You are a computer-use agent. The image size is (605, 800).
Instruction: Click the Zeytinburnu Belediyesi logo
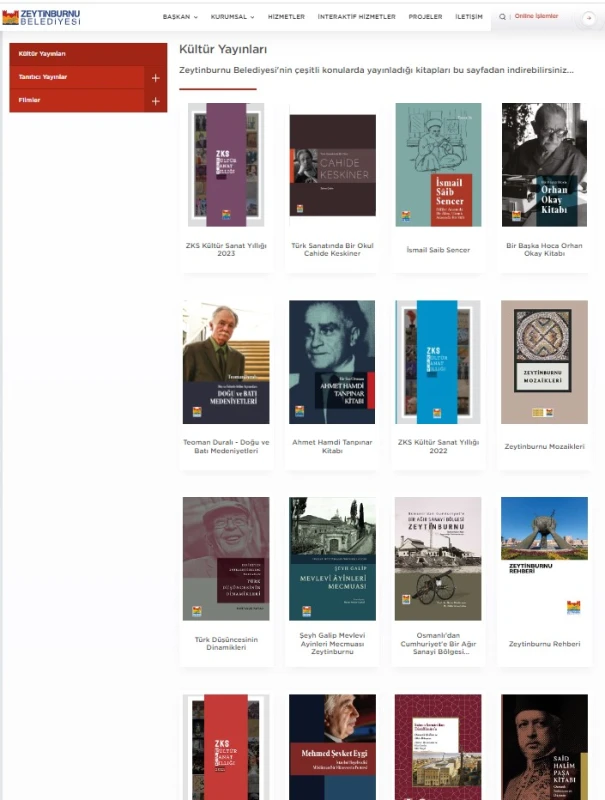pos(41,17)
